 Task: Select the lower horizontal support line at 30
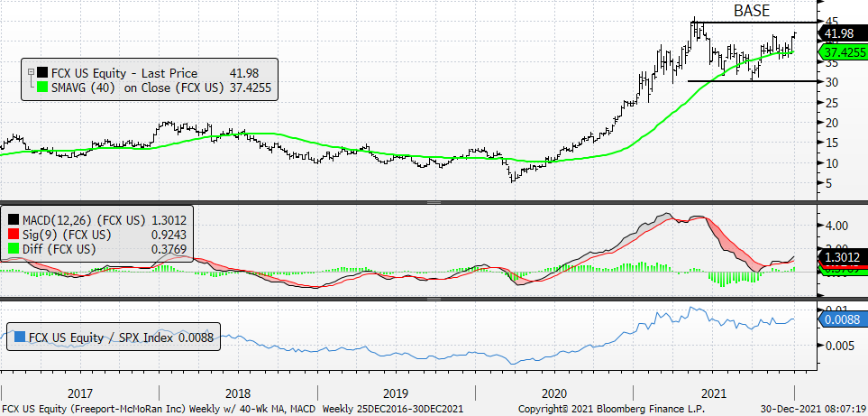pos(753,81)
